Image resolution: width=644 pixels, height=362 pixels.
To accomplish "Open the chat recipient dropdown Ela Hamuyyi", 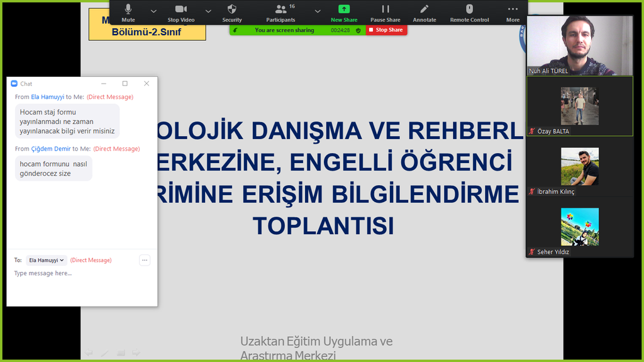I will 47,261.
